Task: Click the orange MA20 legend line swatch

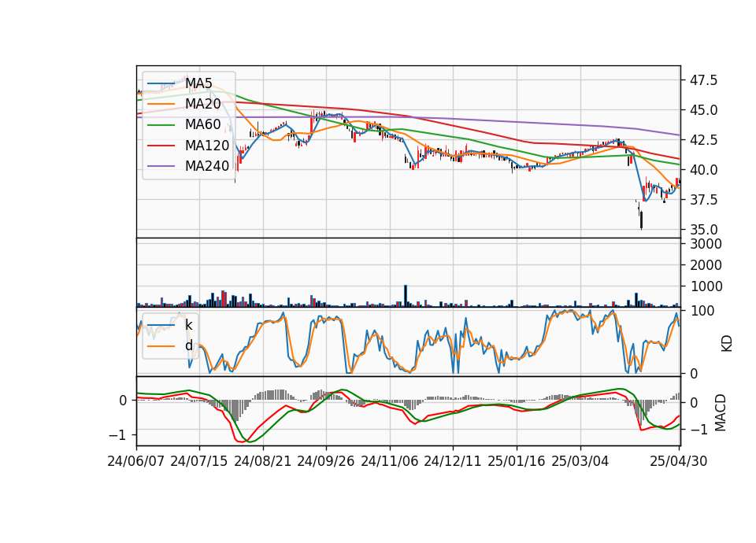Action: (x=161, y=104)
